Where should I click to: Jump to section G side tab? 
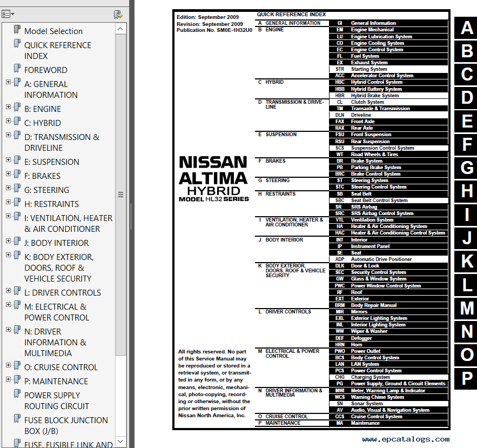(x=466, y=168)
